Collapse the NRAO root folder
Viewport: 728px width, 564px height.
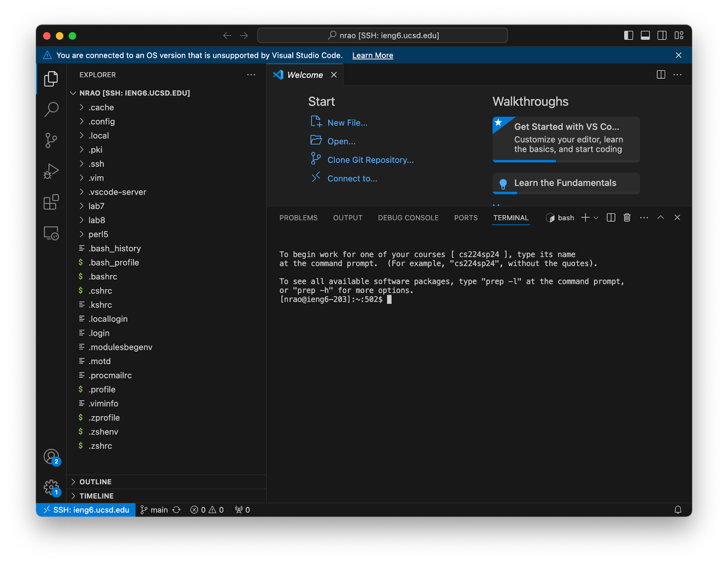(166, 93)
